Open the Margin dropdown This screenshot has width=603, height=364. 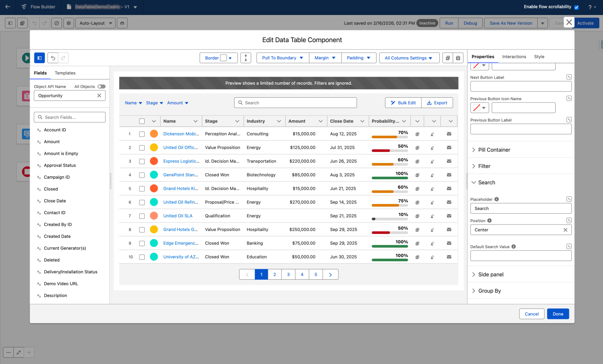[x=325, y=58]
